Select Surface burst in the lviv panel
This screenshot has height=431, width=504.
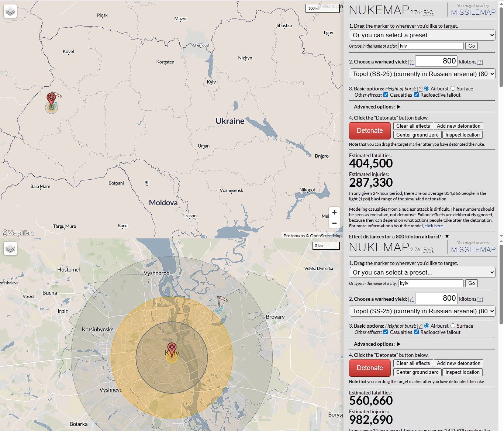click(x=453, y=89)
